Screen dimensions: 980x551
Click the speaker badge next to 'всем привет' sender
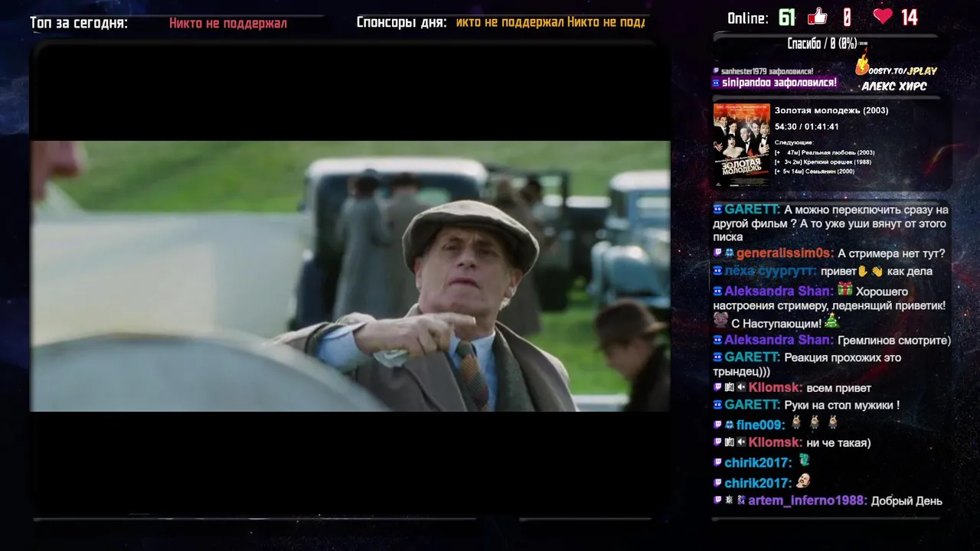tap(741, 388)
